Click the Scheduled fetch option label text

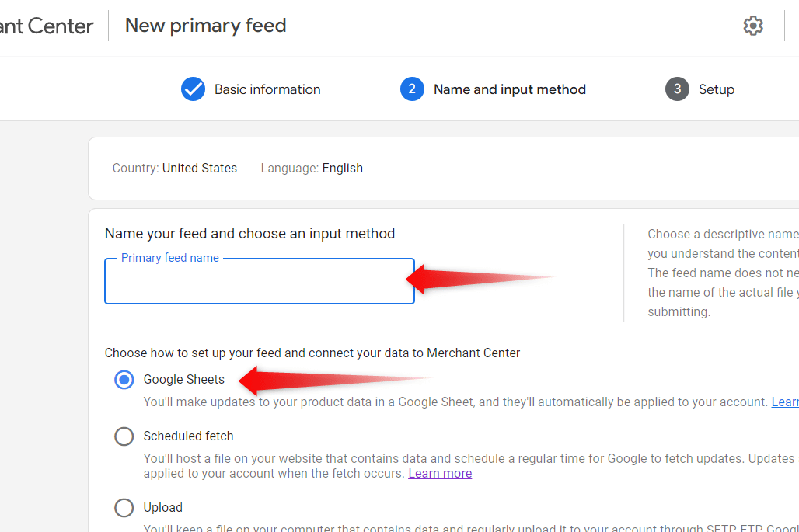[x=188, y=436]
